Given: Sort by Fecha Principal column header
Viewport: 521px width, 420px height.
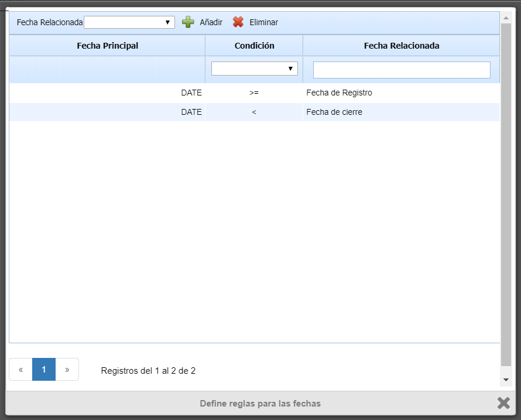Looking at the screenshot, I should point(107,46).
